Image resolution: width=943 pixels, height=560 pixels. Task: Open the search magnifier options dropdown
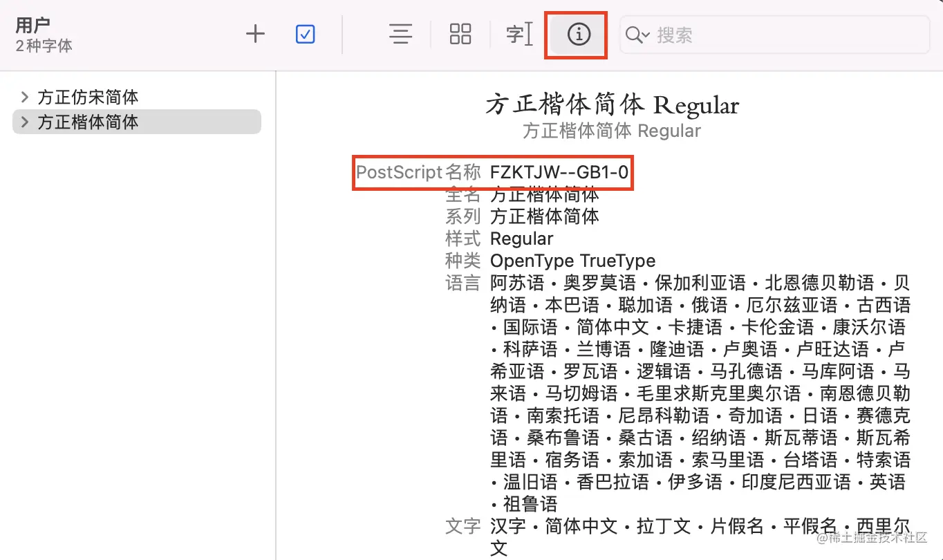point(637,35)
